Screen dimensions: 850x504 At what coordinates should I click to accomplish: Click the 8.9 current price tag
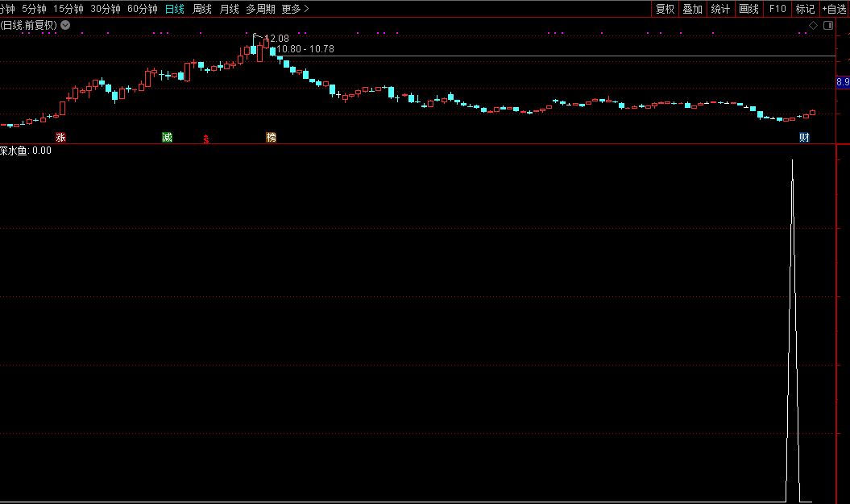(843, 82)
